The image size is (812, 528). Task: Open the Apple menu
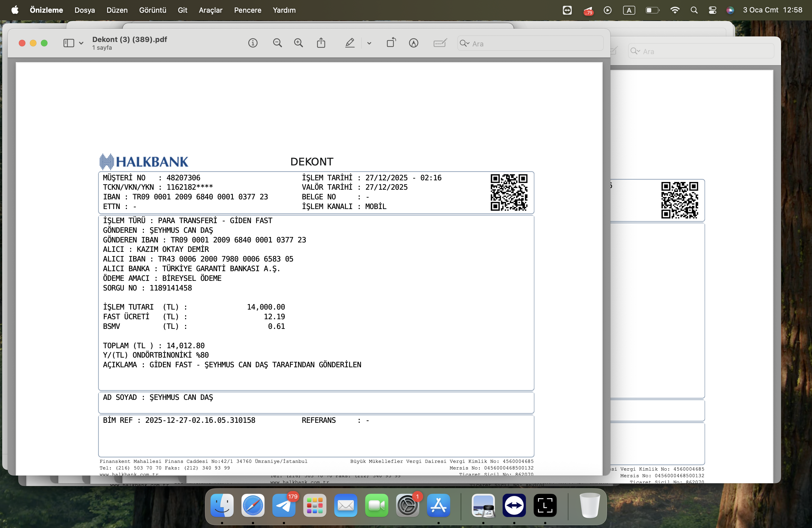[x=15, y=10]
